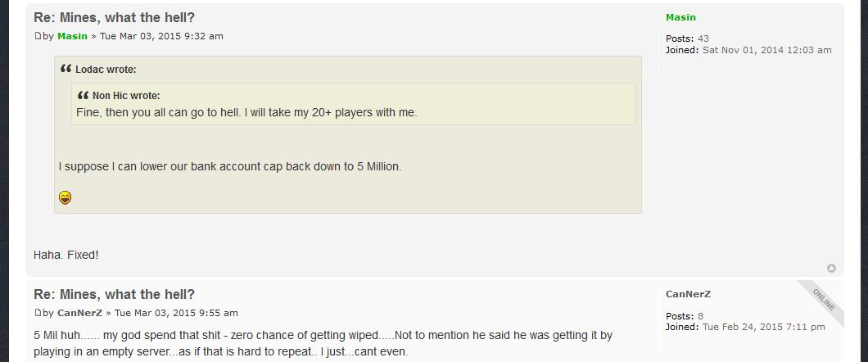The width and height of the screenshot is (868, 362).
Task: Click the "Lodac wrote:" quote header
Action: click(x=106, y=70)
